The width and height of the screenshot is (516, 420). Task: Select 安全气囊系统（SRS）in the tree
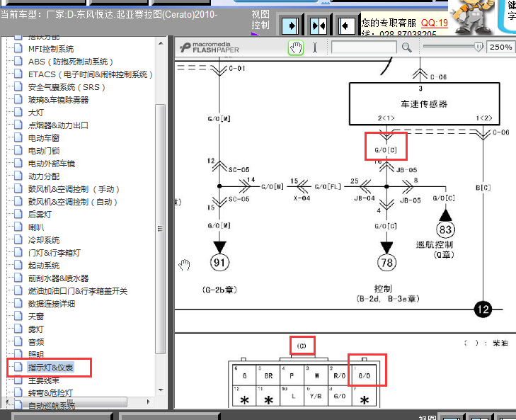[67, 87]
